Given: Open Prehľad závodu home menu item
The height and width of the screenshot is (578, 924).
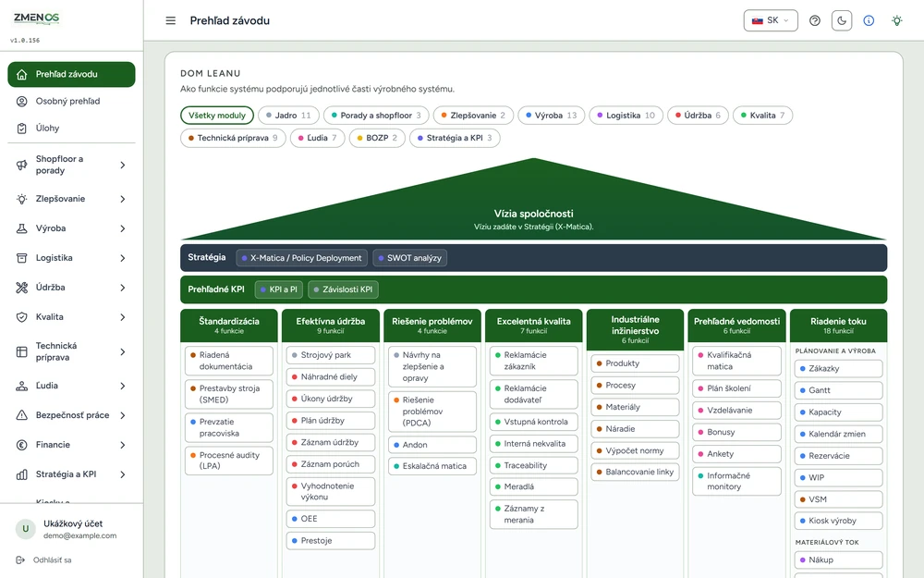Looking at the screenshot, I should [71, 74].
